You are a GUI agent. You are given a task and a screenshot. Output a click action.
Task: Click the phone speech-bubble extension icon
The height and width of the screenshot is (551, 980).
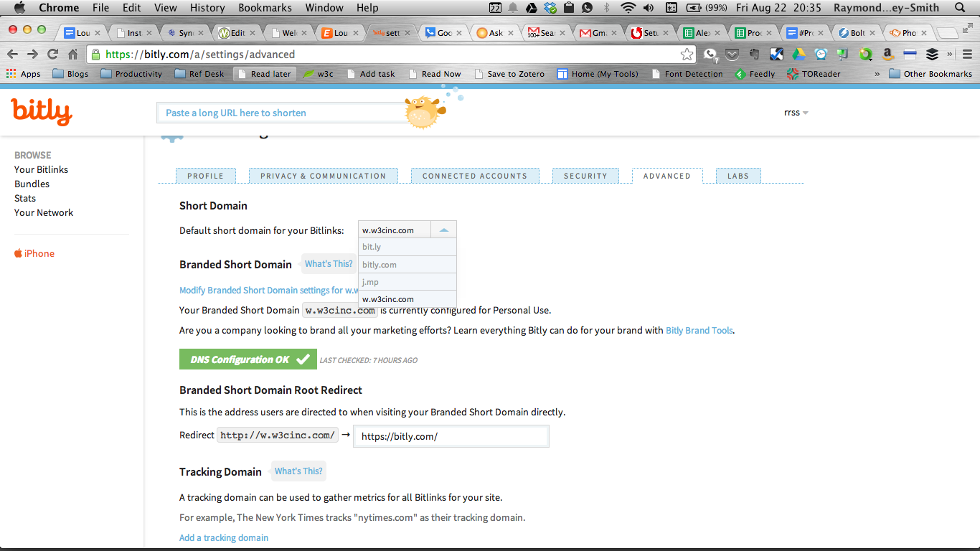tap(710, 54)
